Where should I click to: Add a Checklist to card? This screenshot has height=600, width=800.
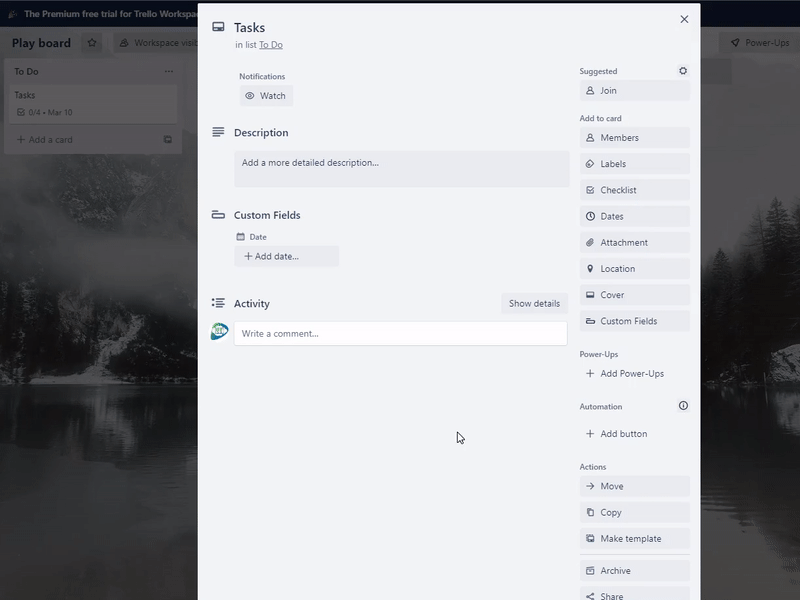click(635, 190)
